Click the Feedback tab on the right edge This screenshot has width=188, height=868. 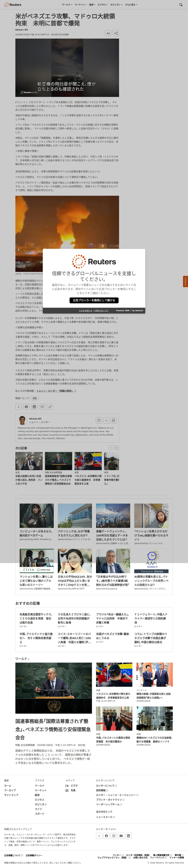[185, 281]
